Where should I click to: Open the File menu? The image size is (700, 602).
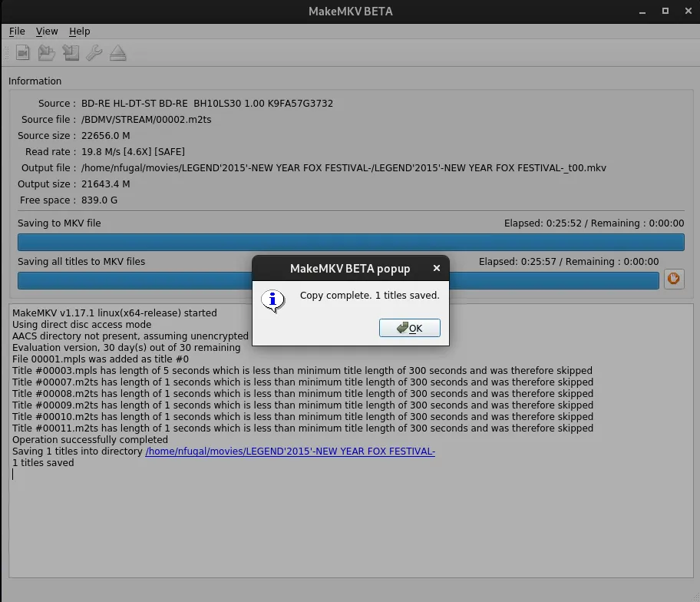(x=17, y=31)
